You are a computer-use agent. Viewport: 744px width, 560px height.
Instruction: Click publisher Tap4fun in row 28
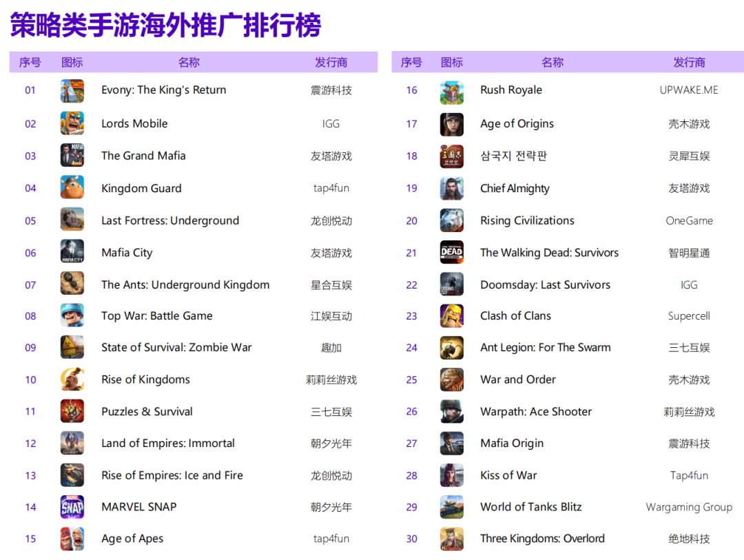click(x=689, y=475)
